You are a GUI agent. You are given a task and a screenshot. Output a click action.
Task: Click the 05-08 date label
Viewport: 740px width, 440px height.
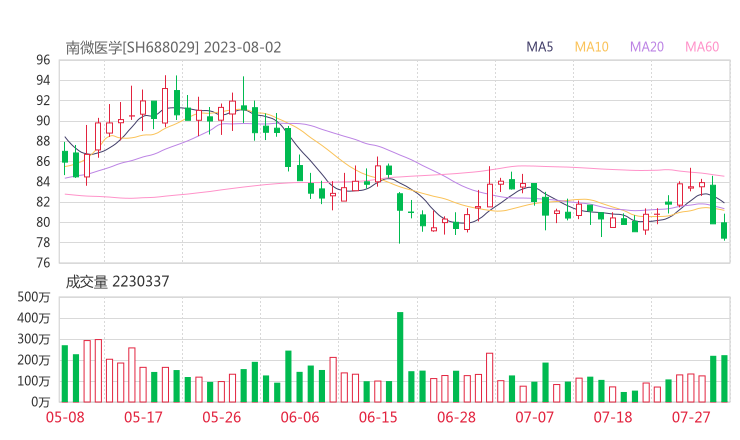click(x=65, y=417)
